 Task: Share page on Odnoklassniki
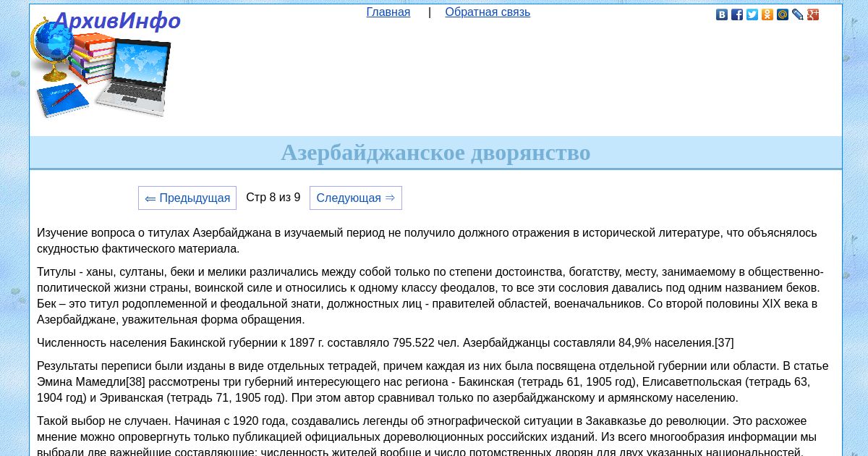tap(767, 14)
